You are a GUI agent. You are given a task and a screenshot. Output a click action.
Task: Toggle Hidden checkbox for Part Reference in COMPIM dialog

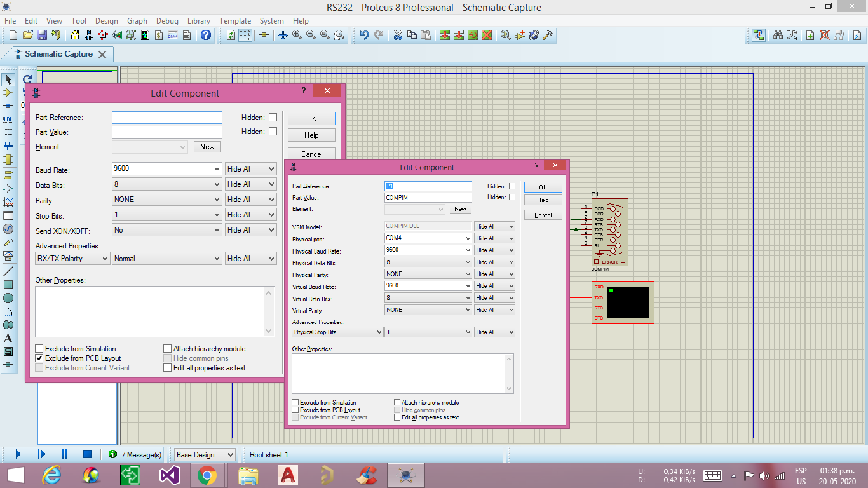pos(512,186)
